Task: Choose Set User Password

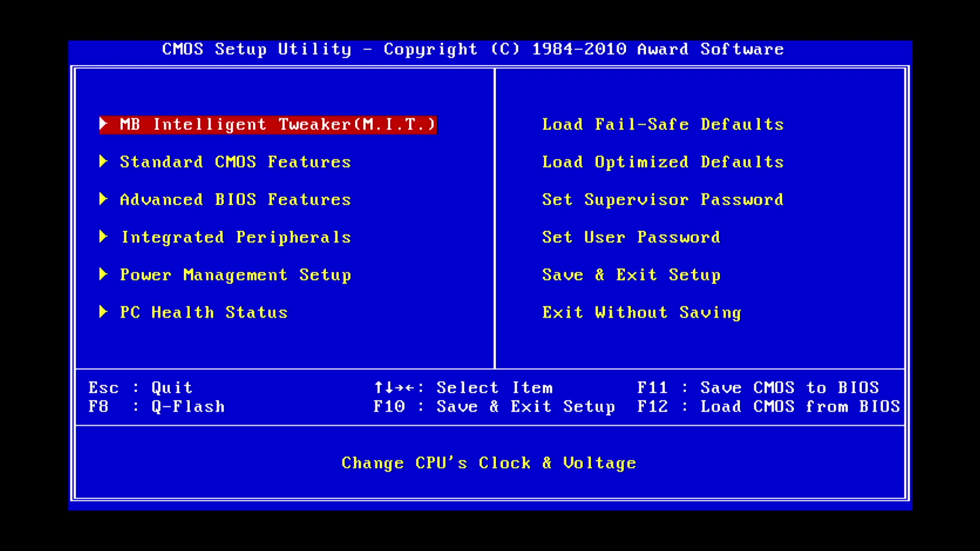Action: pyautogui.click(x=631, y=237)
